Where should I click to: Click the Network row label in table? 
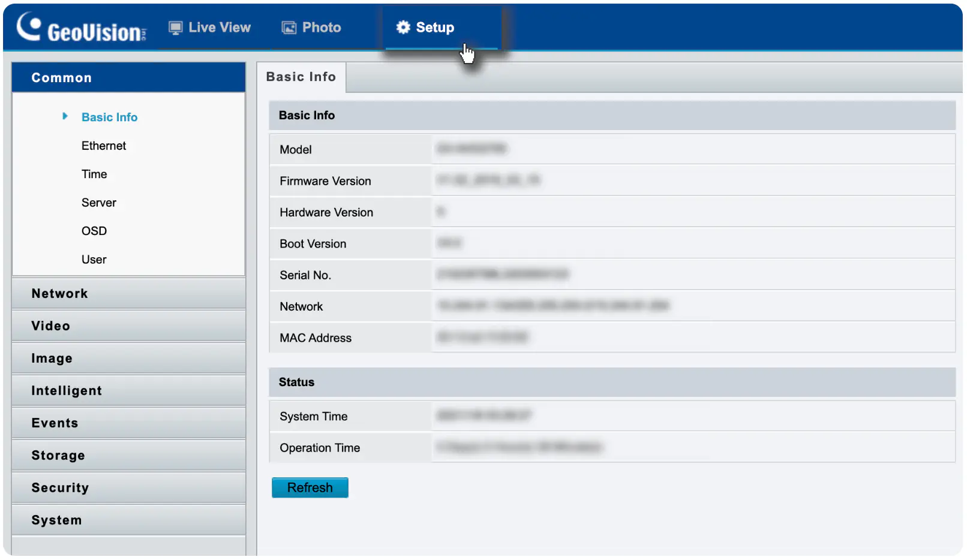[x=301, y=306]
